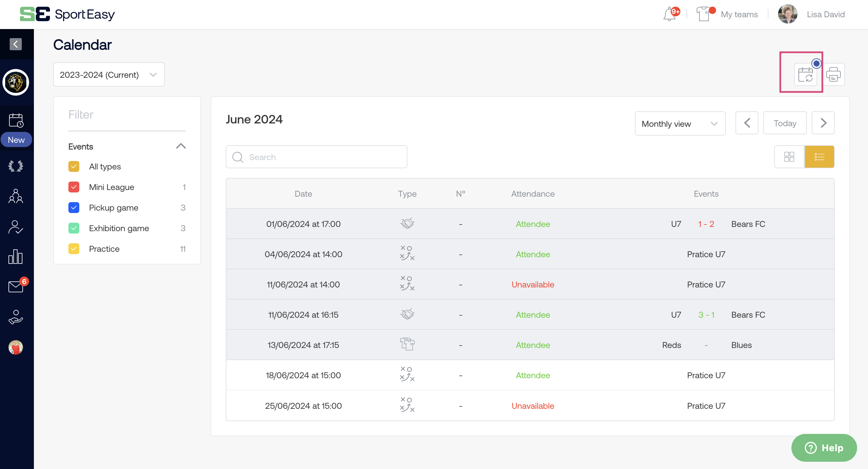The width and height of the screenshot is (868, 469).
Task: Open the calendar sync icon
Action: click(x=805, y=74)
